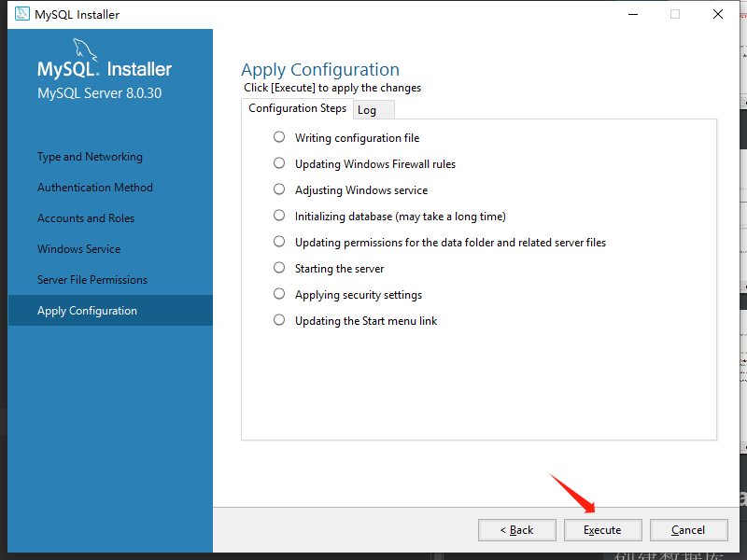The height and width of the screenshot is (560, 747).
Task: Select the Updating the Start menu link indicator
Action: pyautogui.click(x=279, y=320)
